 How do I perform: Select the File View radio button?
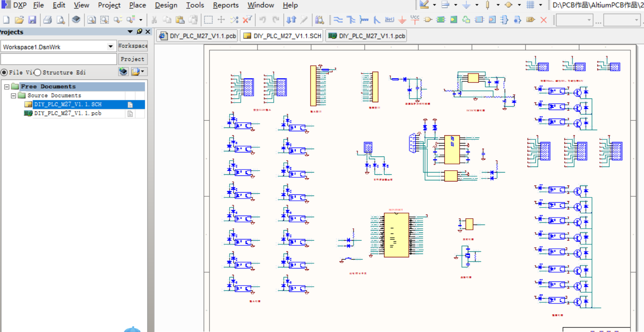coord(4,72)
